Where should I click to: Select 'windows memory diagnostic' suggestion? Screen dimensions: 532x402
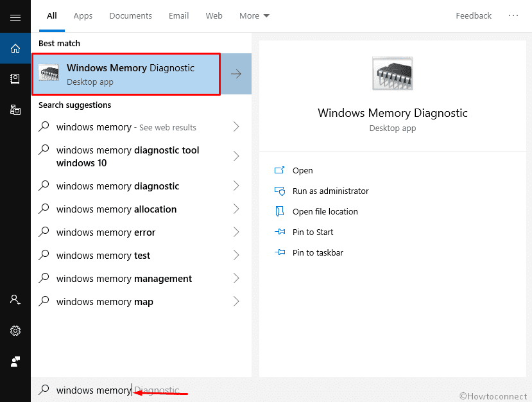(x=141, y=186)
